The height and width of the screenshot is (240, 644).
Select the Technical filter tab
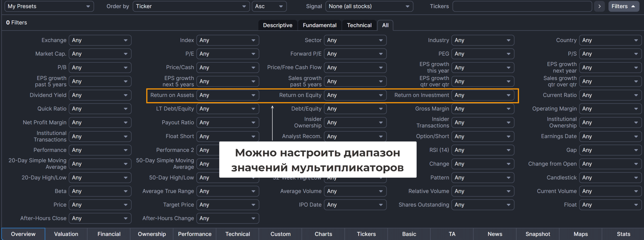click(359, 25)
